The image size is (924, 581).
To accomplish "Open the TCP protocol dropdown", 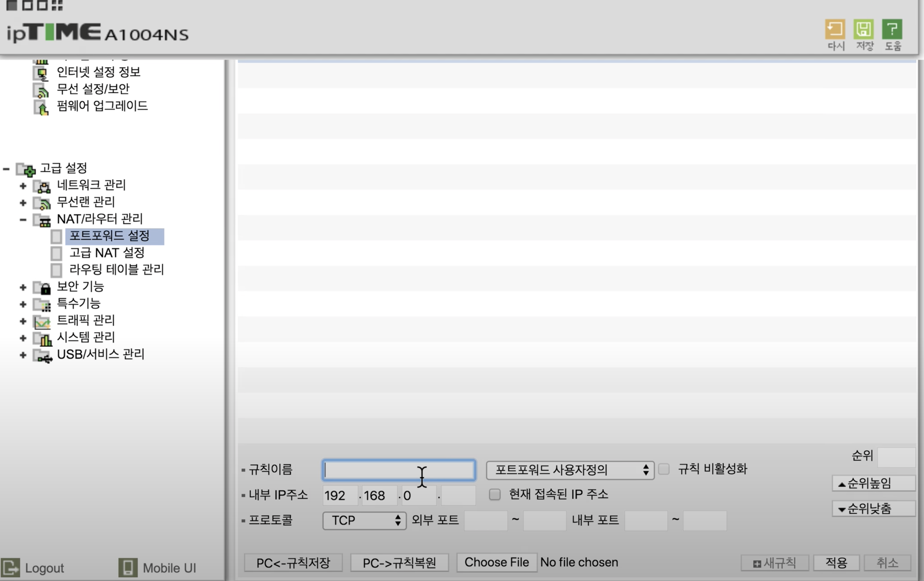I will pyautogui.click(x=364, y=520).
